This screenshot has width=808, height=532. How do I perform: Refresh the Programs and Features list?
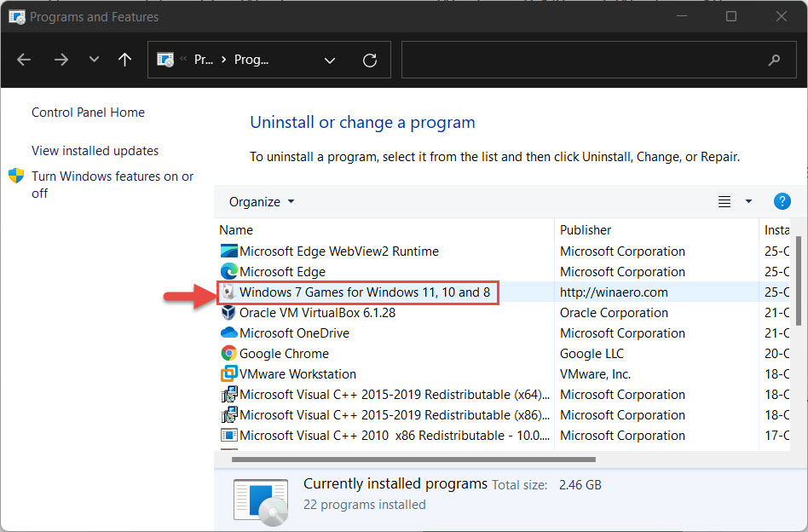click(369, 61)
